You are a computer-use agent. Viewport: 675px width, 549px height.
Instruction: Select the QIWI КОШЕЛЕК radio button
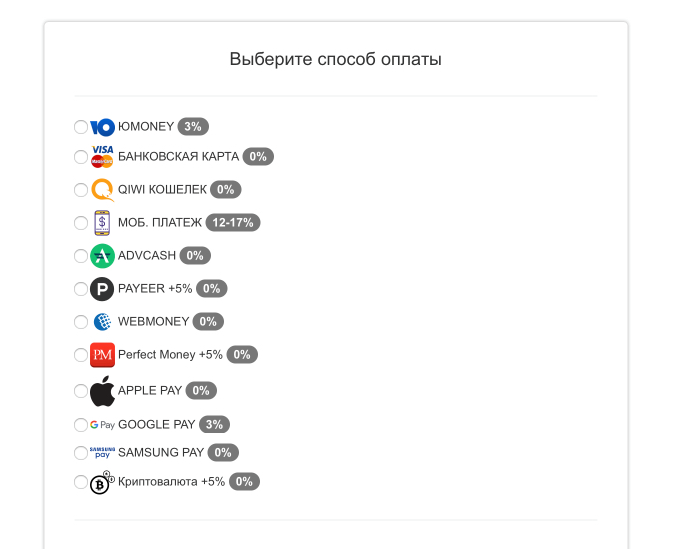[81, 190]
